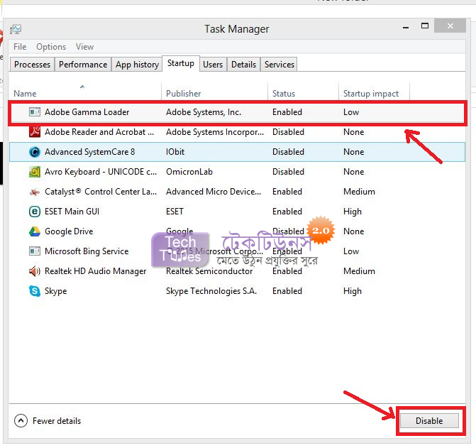The height and width of the screenshot is (448, 476).
Task: Select the Advanced SystemCare 8 icon
Action: [35, 152]
